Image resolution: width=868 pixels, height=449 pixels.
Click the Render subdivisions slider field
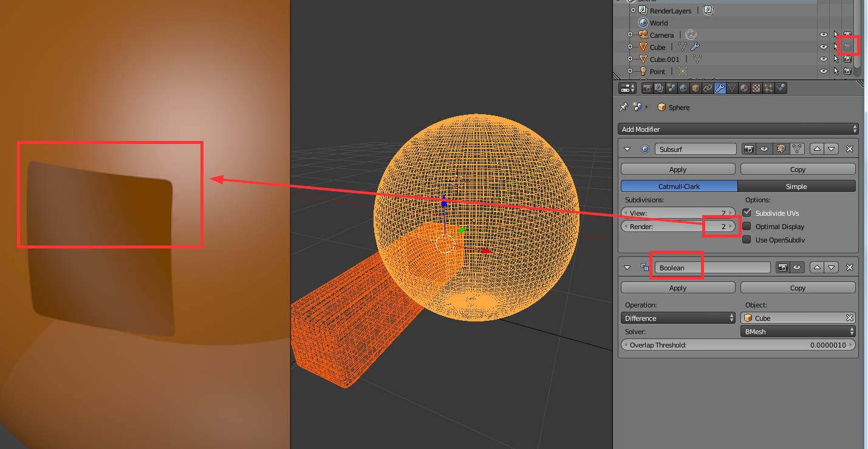[x=678, y=226]
